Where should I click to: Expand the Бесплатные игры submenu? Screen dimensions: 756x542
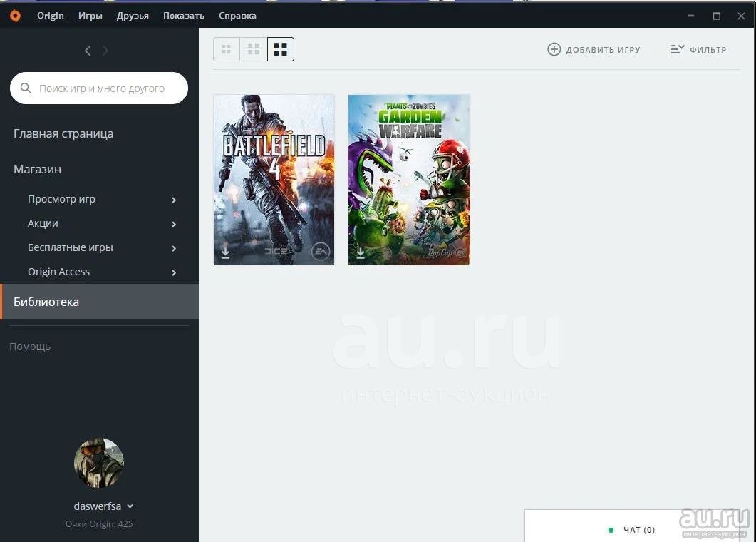(x=174, y=249)
